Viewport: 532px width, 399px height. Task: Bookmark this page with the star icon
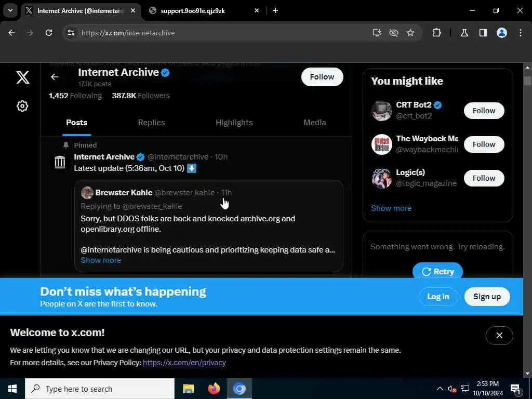pyautogui.click(x=410, y=33)
